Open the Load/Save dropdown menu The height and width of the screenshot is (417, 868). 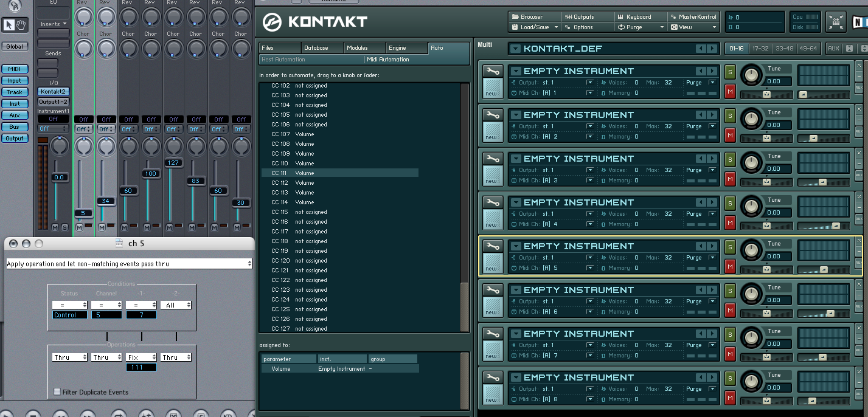click(x=534, y=27)
